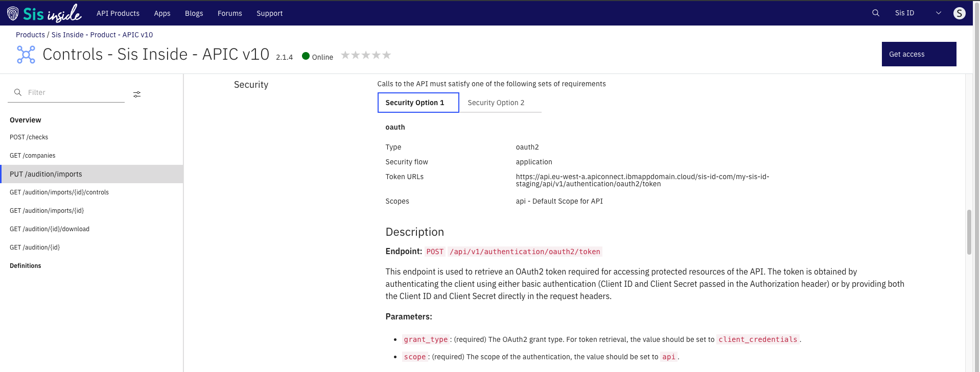Open the Apps menu
Image resolution: width=980 pixels, height=372 pixels.
click(162, 13)
